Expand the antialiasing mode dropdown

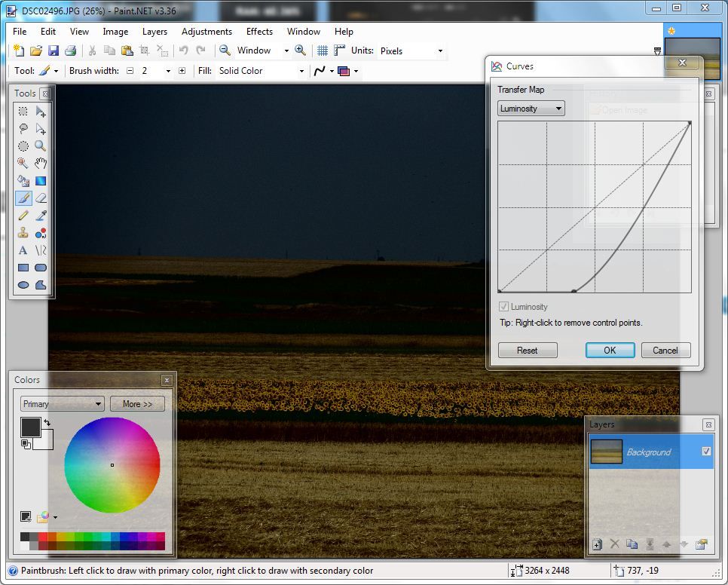point(332,71)
